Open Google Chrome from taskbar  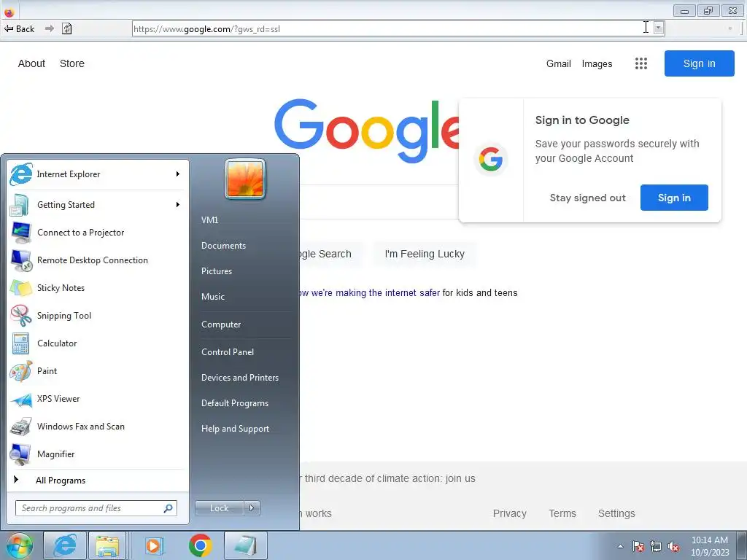pyautogui.click(x=200, y=545)
